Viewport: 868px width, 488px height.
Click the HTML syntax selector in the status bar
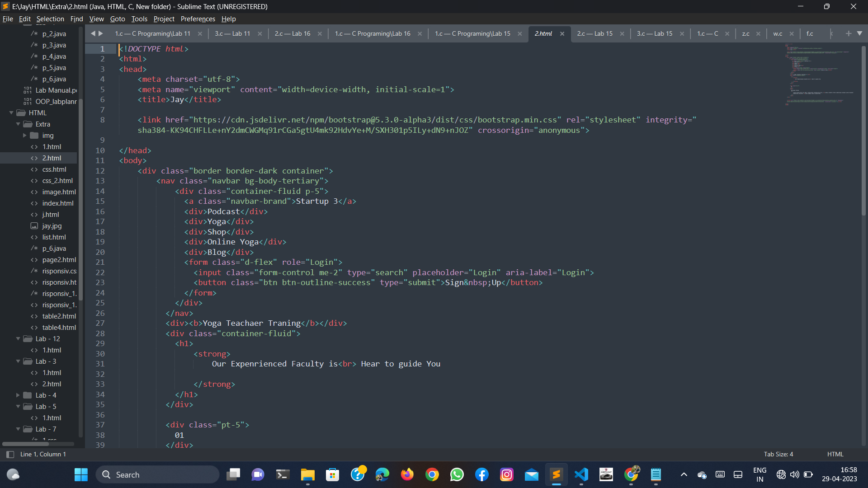pyautogui.click(x=835, y=454)
